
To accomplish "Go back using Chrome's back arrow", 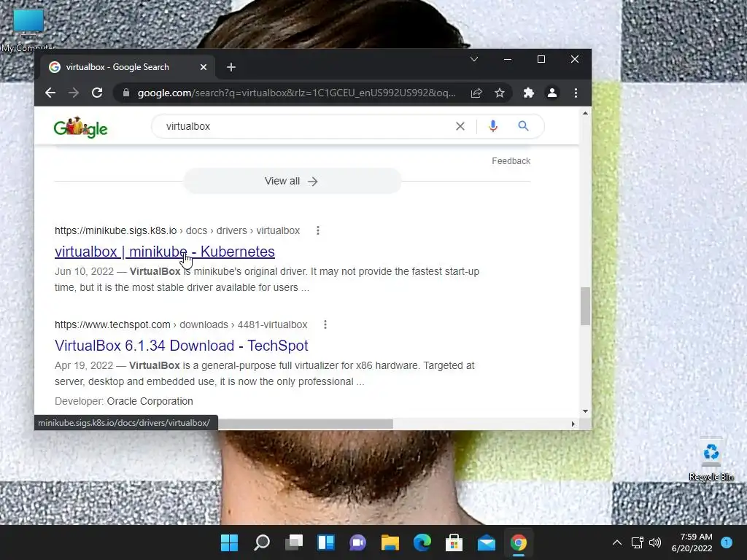I will click(x=50, y=93).
